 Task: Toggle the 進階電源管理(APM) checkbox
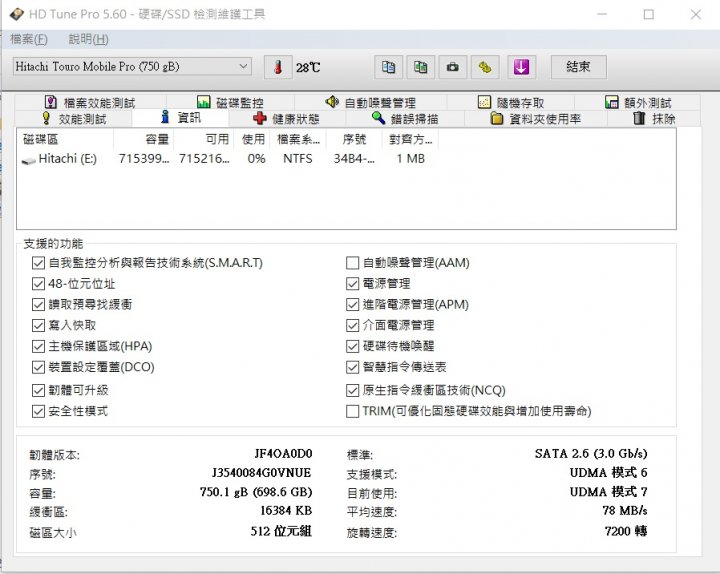pyautogui.click(x=352, y=304)
